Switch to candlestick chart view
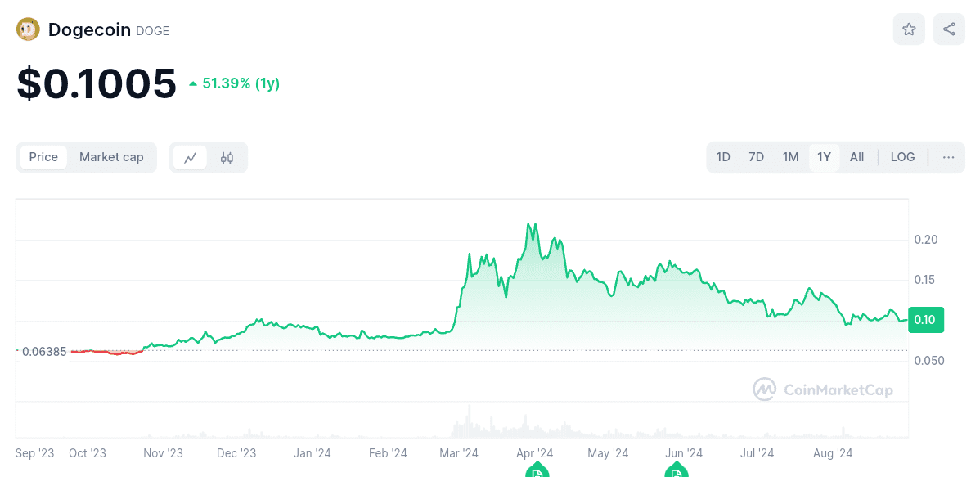The height and width of the screenshot is (477, 980). click(x=227, y=157)
